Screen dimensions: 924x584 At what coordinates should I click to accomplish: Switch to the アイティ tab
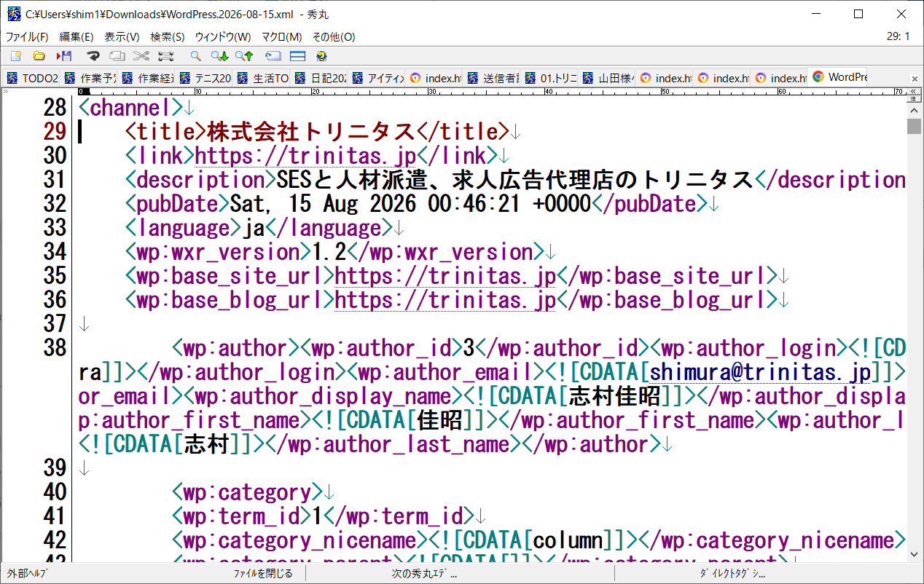tap(378, 78)
